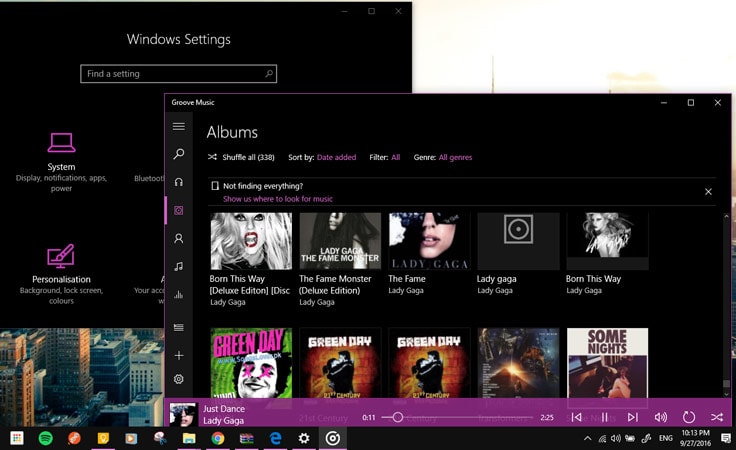Open the headphones icon in Groove sidebar
This screenshot has height=450, width=736.
178,182
